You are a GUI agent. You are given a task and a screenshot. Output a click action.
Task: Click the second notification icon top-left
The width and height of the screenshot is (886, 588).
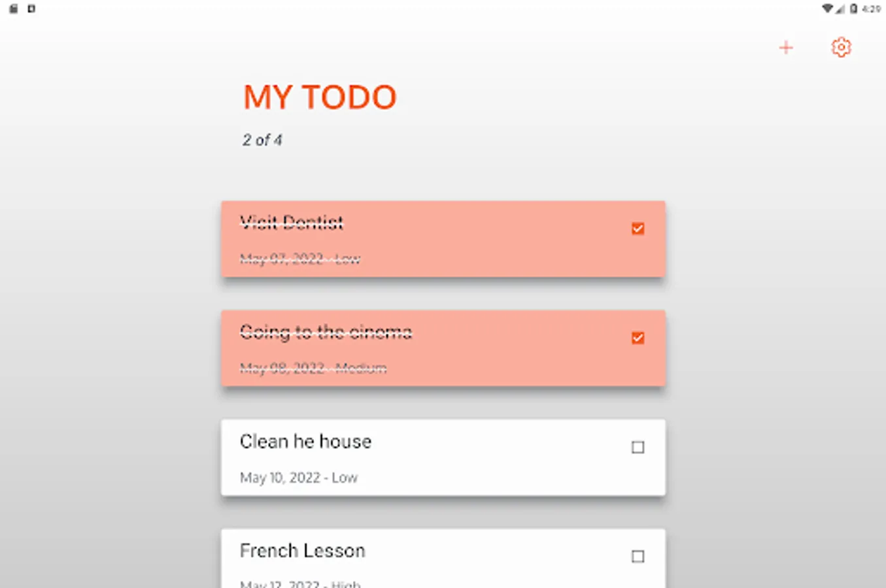click(31, 9)
